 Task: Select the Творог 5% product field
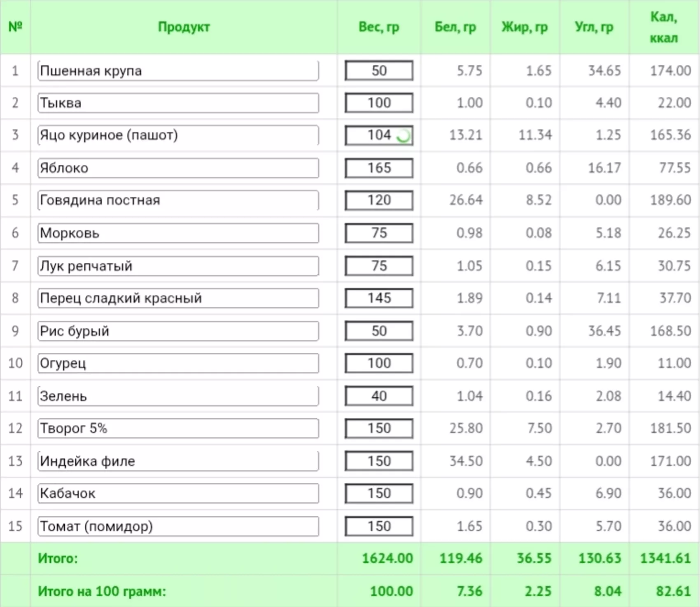pyautogui.click(x=178, y=429)
